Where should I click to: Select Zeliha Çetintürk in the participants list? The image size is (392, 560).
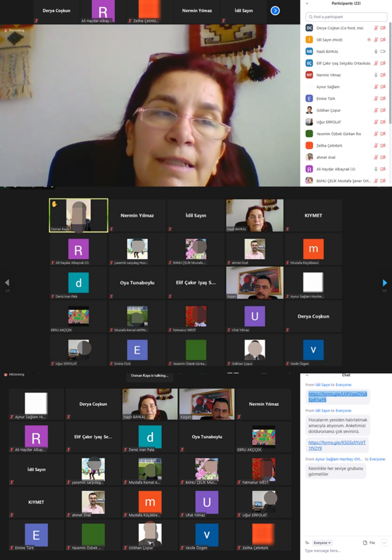click(x=329, y=146)
